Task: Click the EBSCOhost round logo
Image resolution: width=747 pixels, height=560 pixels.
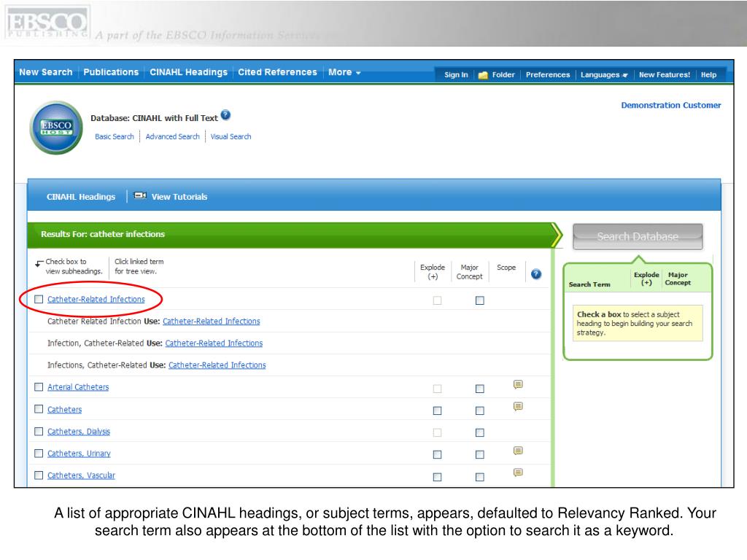Action: point(56,128)
